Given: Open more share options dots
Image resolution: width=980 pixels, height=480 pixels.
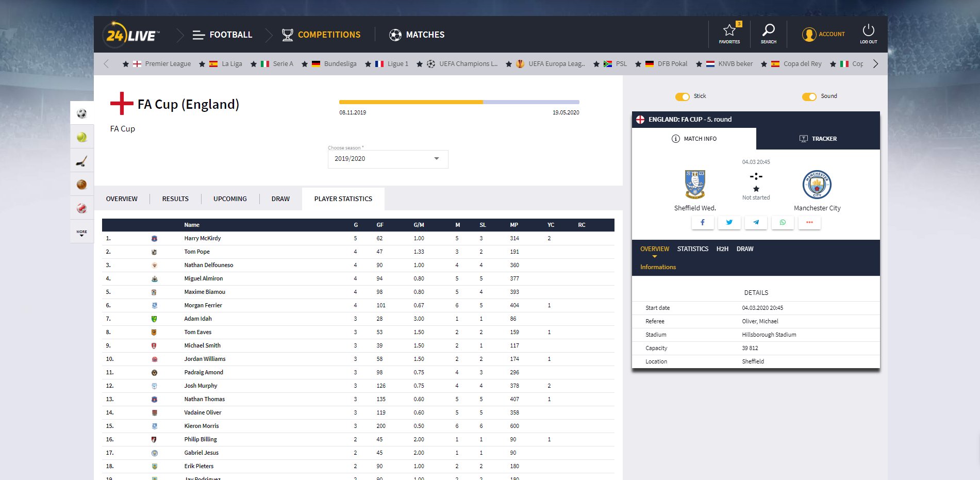Looking at the screenshot, I should coord(809,222).
